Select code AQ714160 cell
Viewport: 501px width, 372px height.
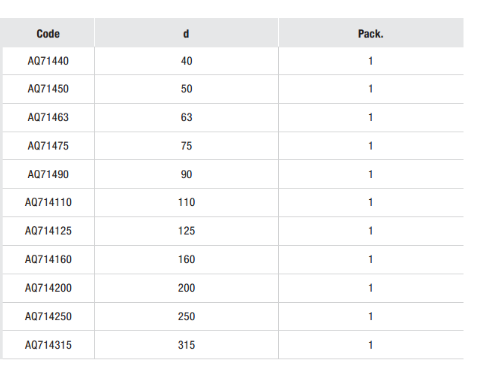tap(48, 259)
